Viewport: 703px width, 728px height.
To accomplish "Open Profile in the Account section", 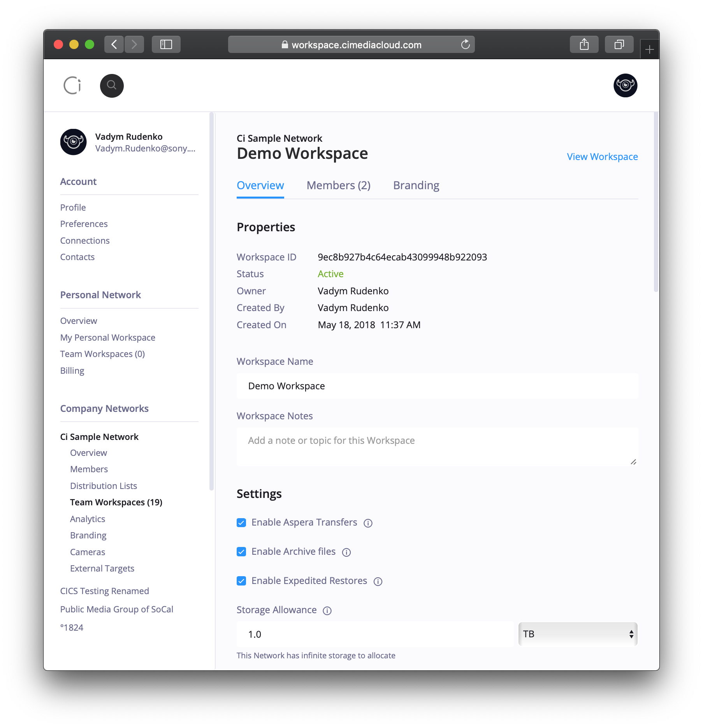I will point(73,207).
